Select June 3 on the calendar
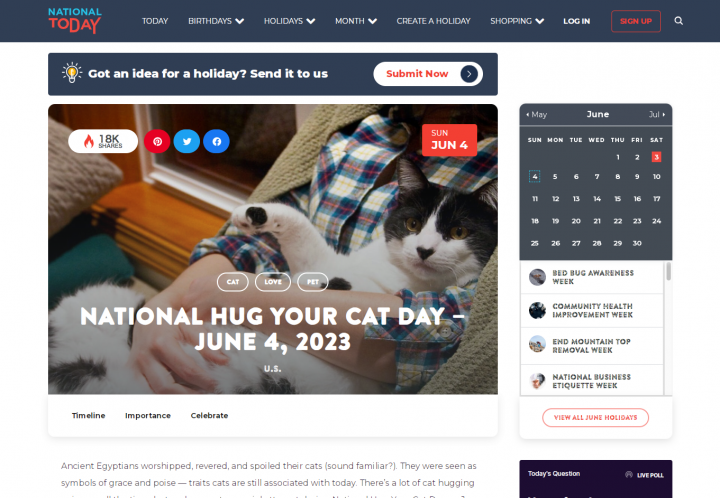This screenshot has width=720, height=498. coord(656,157)
